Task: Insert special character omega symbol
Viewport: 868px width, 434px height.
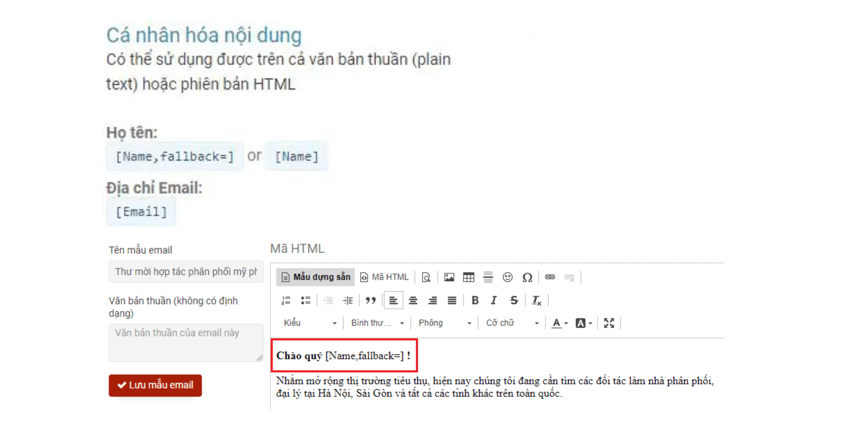Action: click(x=527, y=277)
